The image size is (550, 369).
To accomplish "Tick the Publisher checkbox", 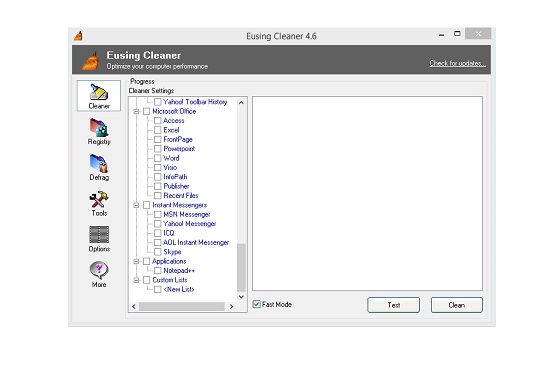I will click(158, 186).
